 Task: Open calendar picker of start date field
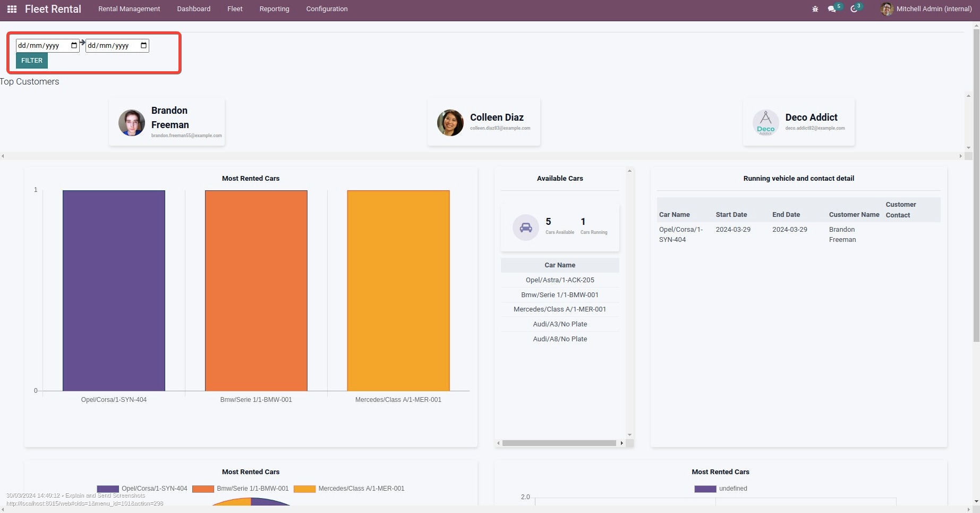tap(74, 45)
